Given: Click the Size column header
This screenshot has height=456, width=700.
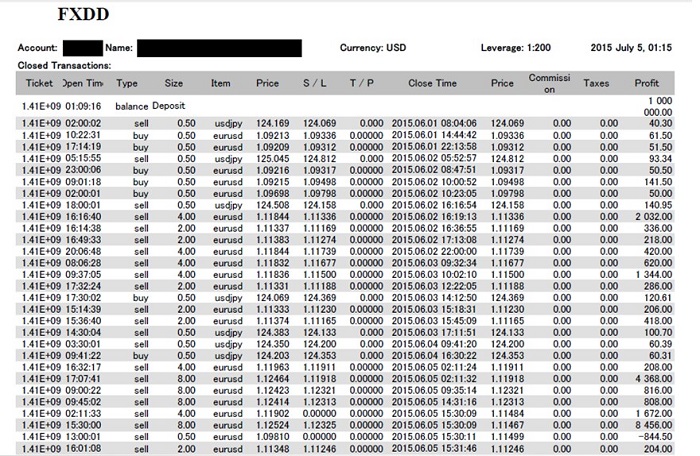Looking at the screenshot, I should coord(174,83).
